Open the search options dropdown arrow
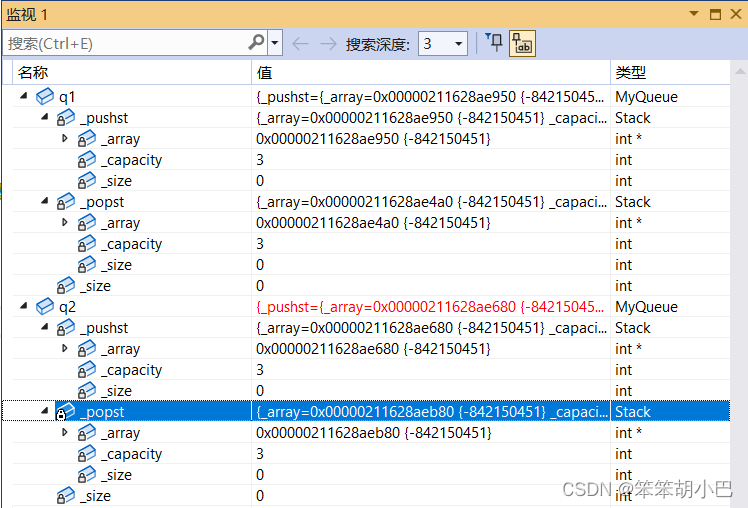Screen dimensions: 748x508 (x=275, y=43)
